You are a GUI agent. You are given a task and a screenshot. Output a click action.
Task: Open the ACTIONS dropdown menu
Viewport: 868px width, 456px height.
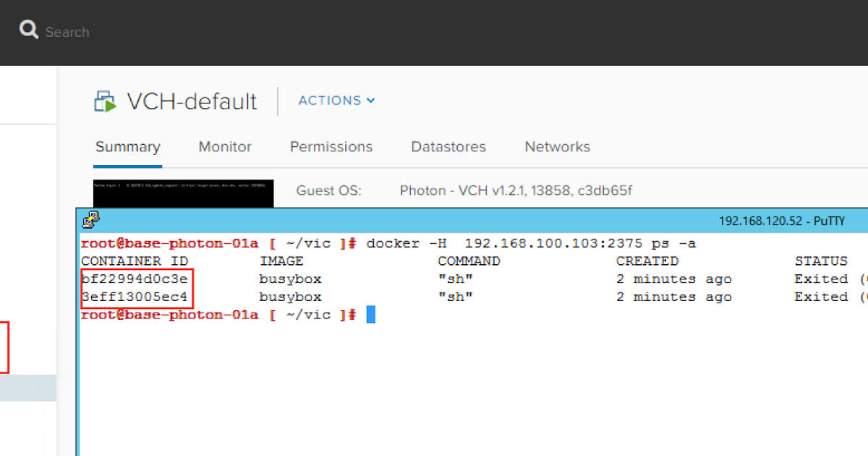pos(336,101)
